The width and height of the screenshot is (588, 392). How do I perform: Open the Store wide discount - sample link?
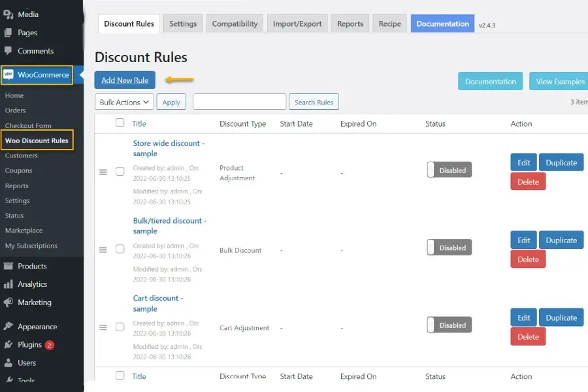coord(169,148)
